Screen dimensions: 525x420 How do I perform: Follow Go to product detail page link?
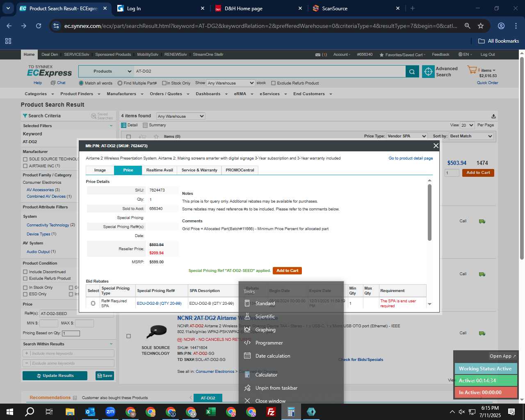(411, 158)
